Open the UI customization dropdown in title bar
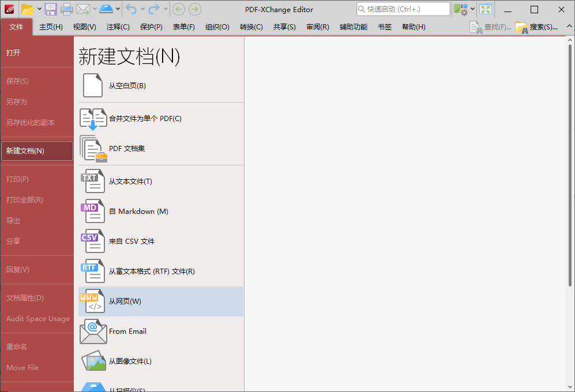 472,9
